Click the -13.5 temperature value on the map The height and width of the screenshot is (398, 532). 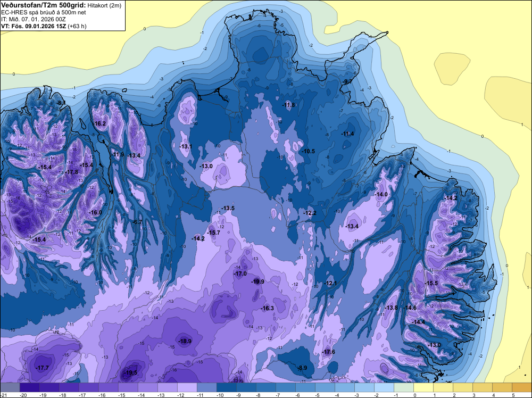click(x=228, y=208)
